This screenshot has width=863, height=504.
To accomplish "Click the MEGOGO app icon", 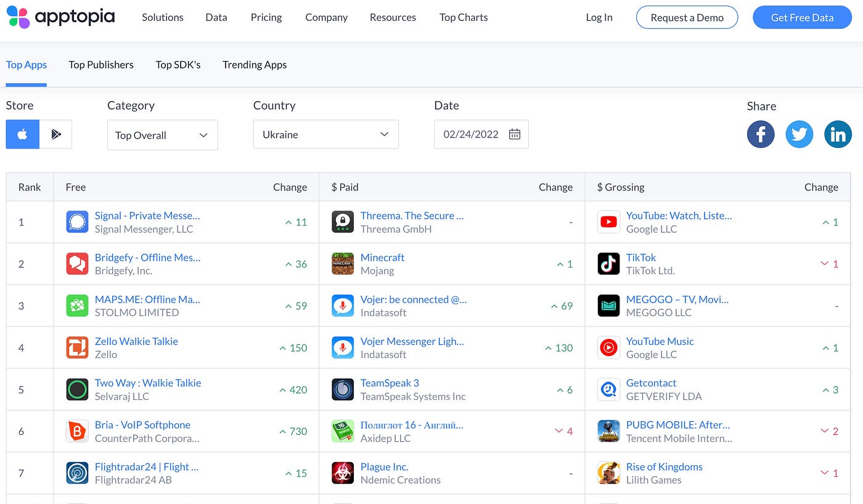I will click(608, 306).
